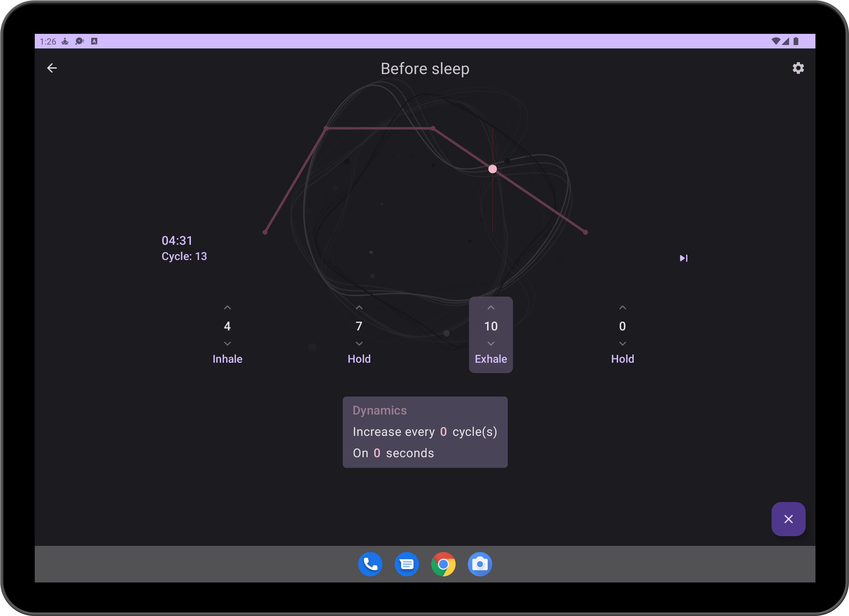Click the keyboard A icon in status bar
849x616 pixels.
[x=94, y=41]
